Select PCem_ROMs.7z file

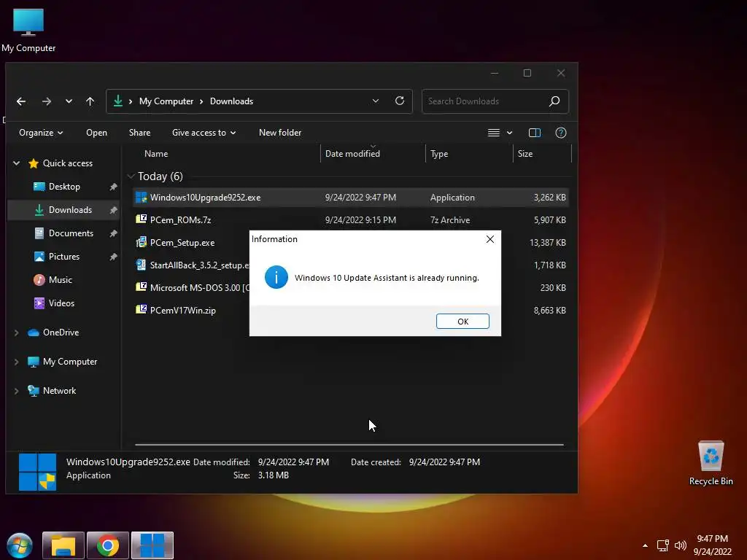351,220
